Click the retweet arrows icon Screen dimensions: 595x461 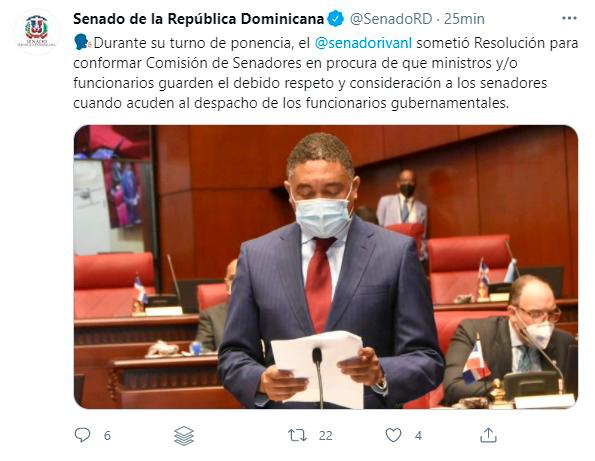pos(297,435)
